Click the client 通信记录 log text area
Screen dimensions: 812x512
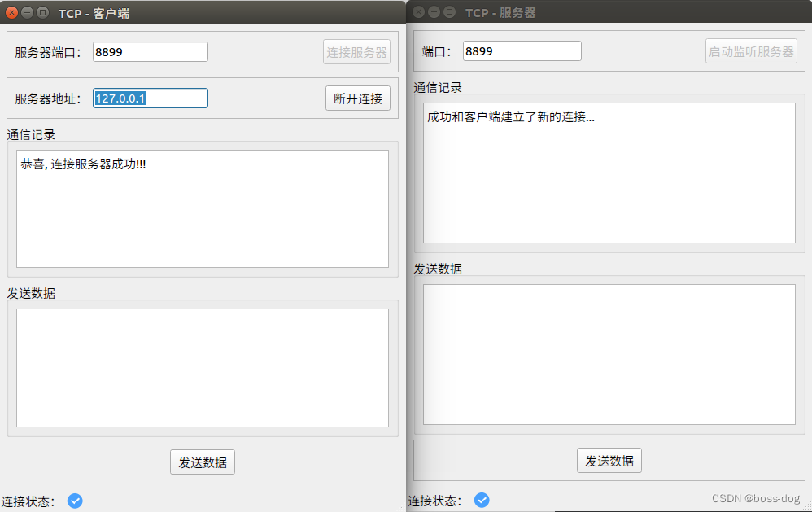(203, 209)
